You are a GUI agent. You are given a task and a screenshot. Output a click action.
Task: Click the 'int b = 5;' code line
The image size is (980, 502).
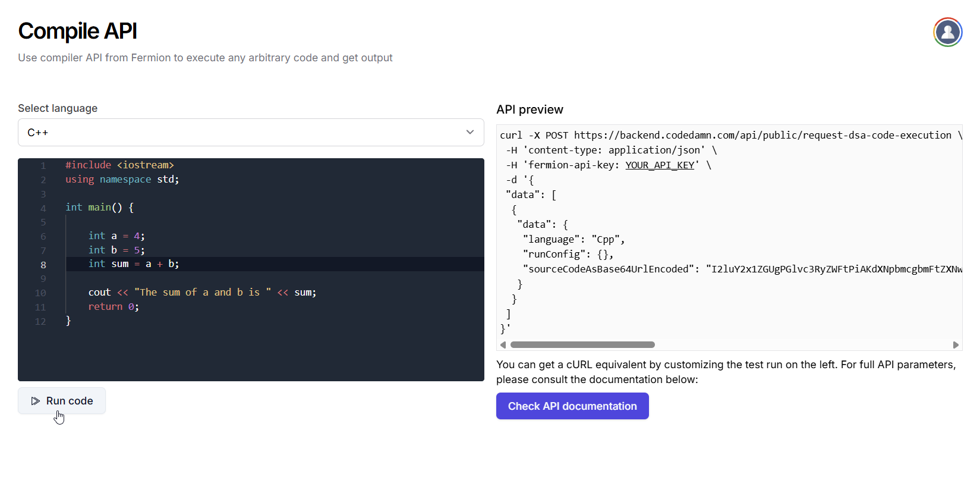[x=116, y=250]
